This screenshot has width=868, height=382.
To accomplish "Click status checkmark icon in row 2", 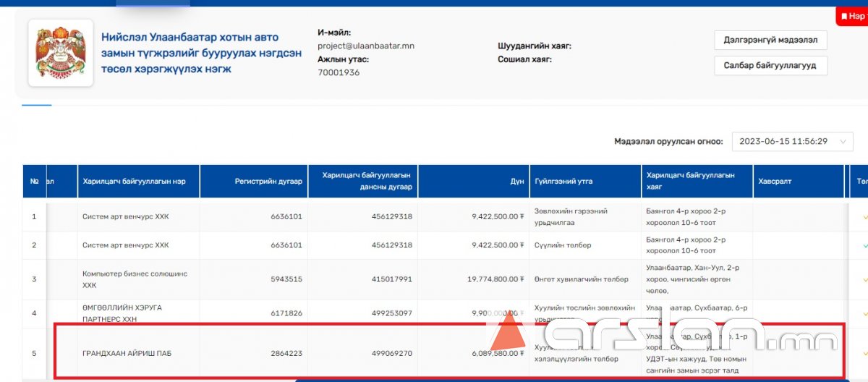I will tap(864, 245).
